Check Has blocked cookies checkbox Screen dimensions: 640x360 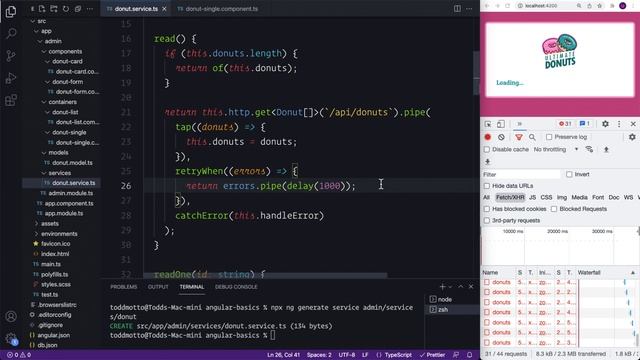(x=487, y=209)
